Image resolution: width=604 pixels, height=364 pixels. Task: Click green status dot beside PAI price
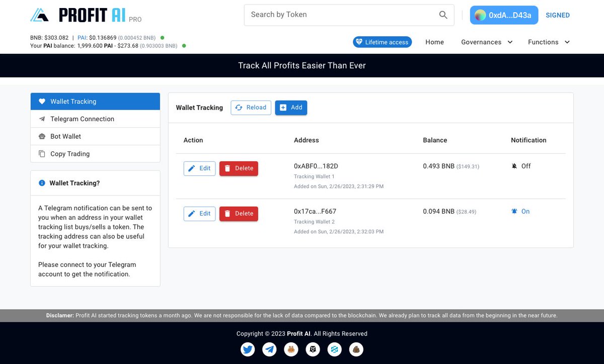[x=162, y=38]
